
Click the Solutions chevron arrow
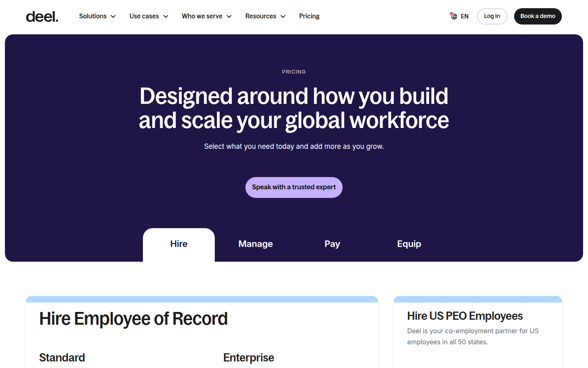(113, 16)
